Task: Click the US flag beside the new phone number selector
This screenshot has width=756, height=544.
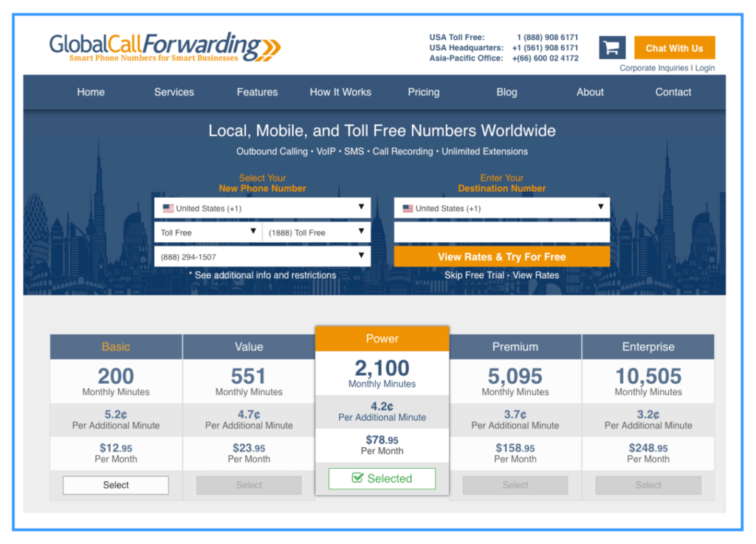Action: [x=168, y=207]
